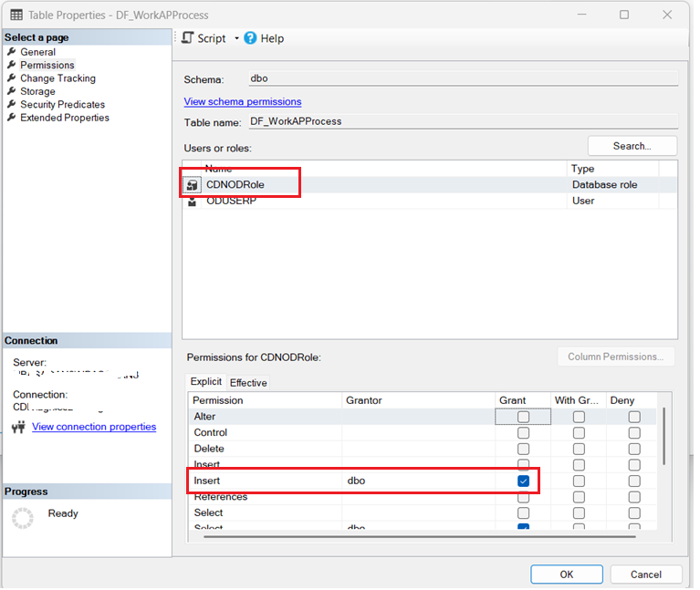Image resolution: width=700 pixels, height=590 pixels.
Task: Open the Storage page
Action: tap(37, 91)
